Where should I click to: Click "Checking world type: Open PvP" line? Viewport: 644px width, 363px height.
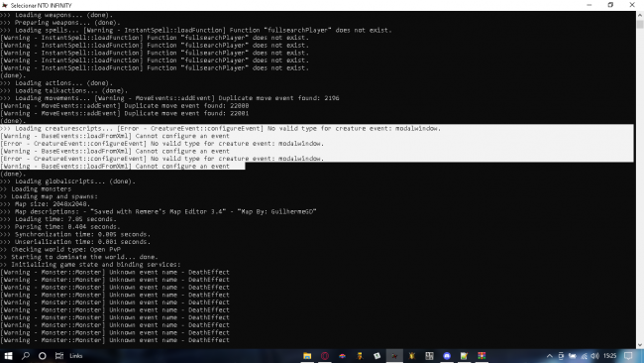(x=60, y=250)
